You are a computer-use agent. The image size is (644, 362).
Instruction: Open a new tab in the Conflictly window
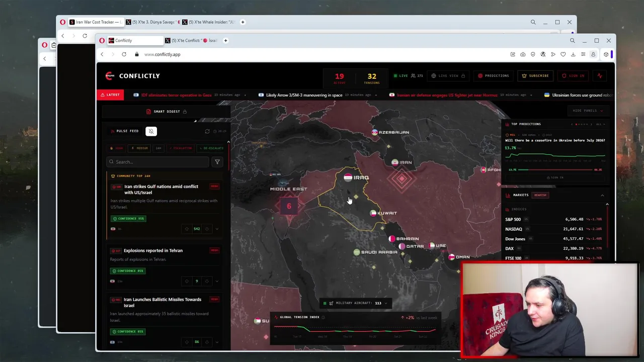pyautogui.click(x=225, y=41)
